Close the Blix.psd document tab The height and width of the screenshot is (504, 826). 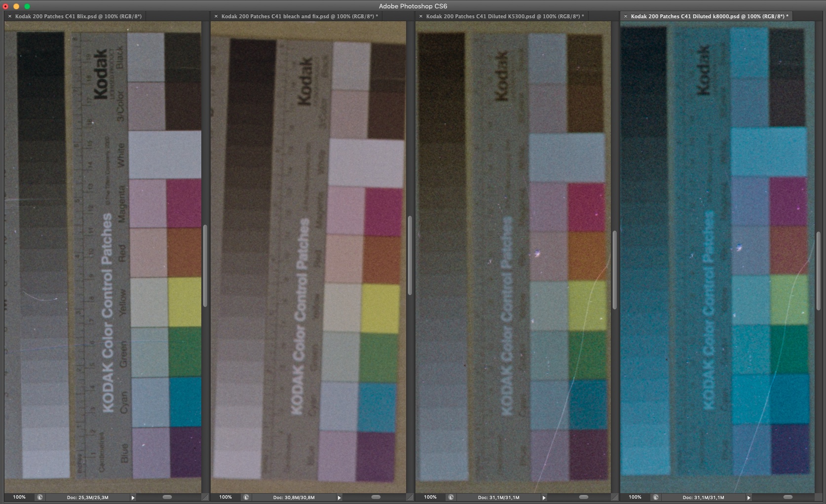[x=10, y=16]
